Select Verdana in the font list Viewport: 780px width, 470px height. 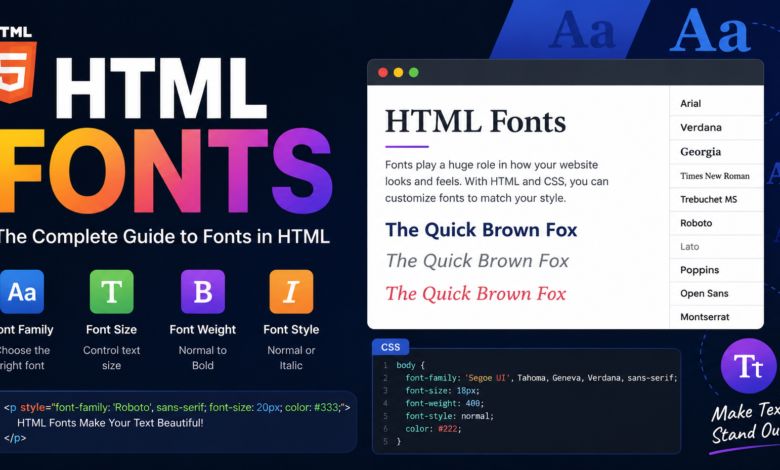[716, 128]
